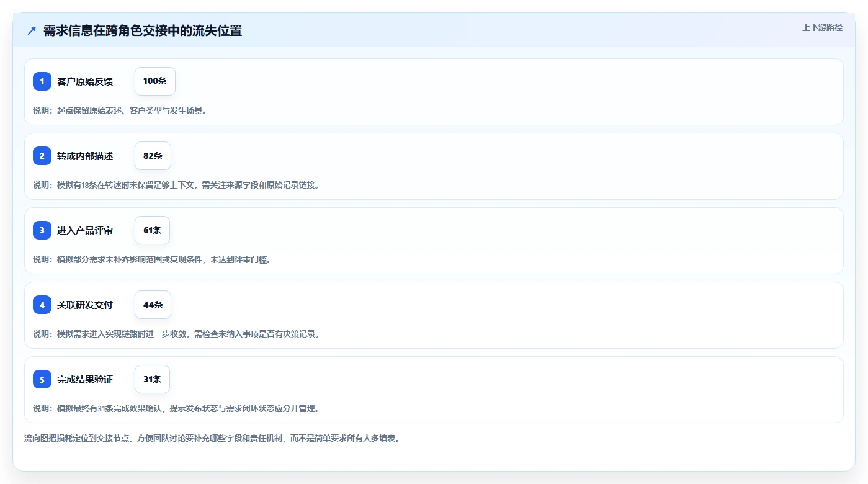Select the 转成内部描述 step label

[85, 156]
